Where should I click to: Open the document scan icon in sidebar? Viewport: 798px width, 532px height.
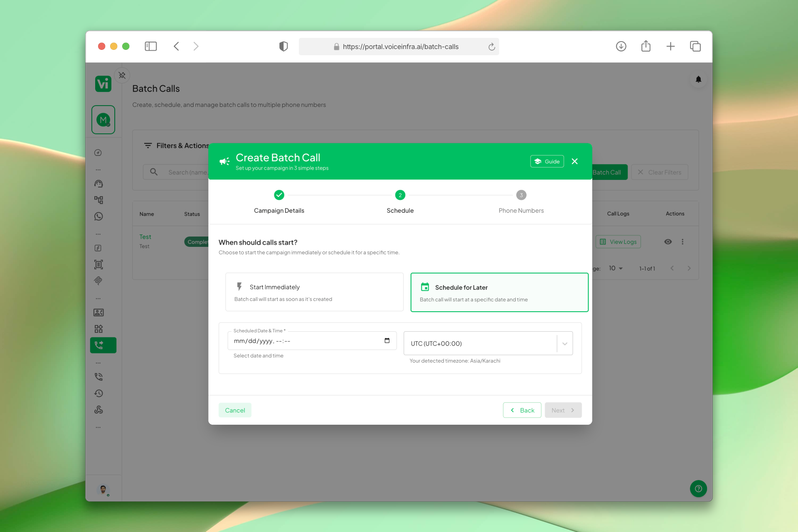click(x=98, y=264)
